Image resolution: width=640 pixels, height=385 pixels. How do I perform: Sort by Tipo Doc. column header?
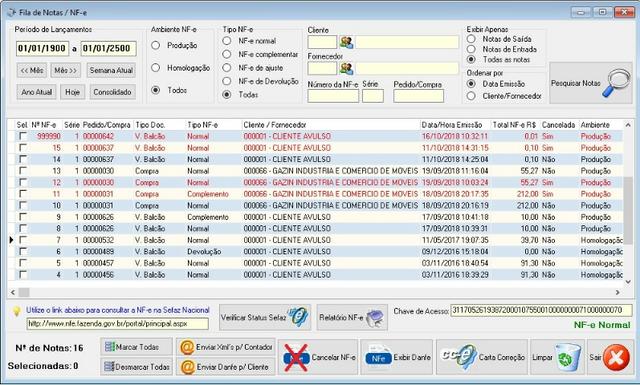click(159, 125)
